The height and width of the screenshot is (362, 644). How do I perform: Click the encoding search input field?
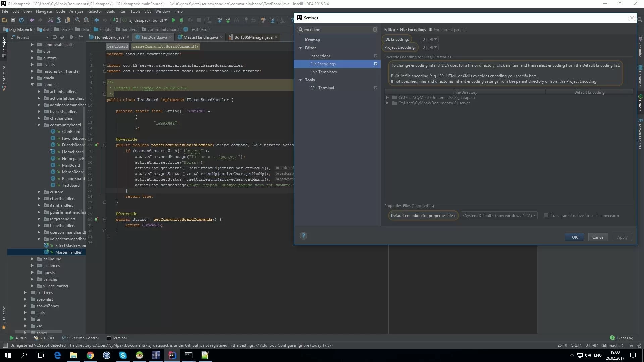(337, 29)
